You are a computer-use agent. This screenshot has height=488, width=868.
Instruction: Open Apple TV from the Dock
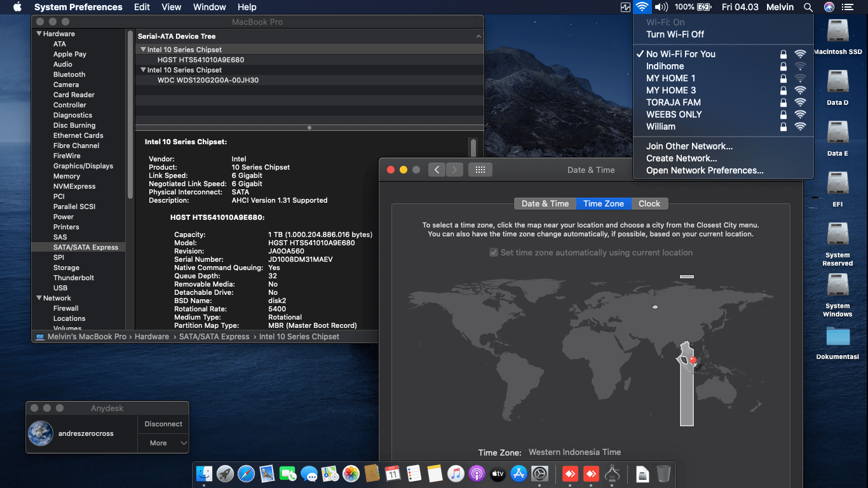click(x=498, y=473)
